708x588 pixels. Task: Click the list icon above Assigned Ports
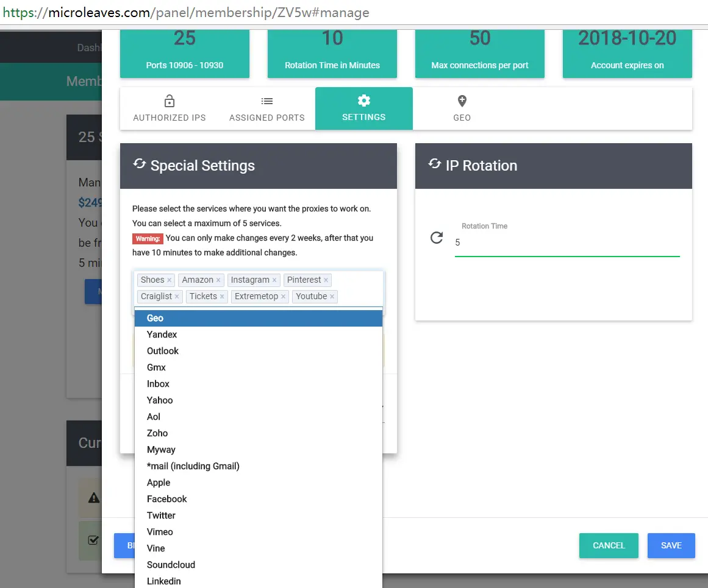click(x=267, y=101)
